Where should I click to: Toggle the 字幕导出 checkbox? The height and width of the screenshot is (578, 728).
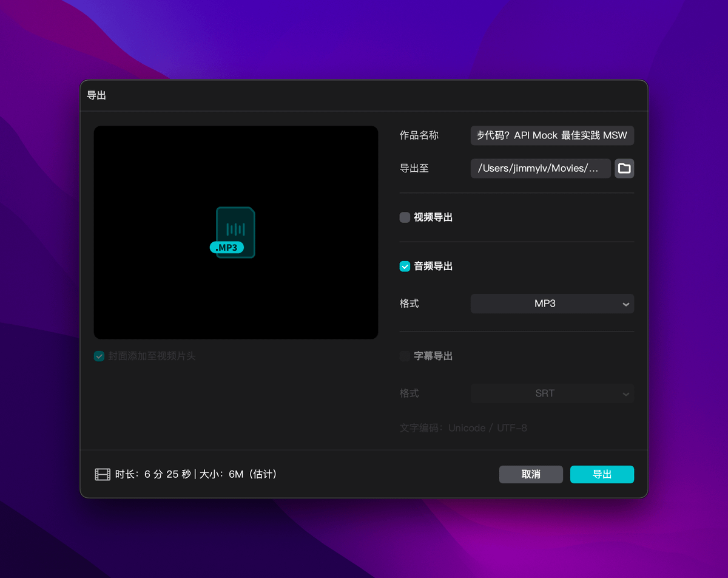tap(405, 356)
